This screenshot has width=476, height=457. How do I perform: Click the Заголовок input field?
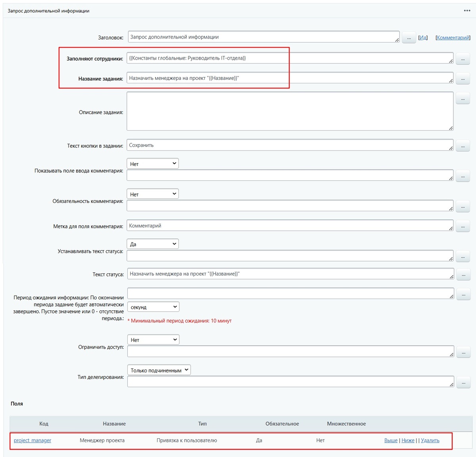tap(264, 37)
